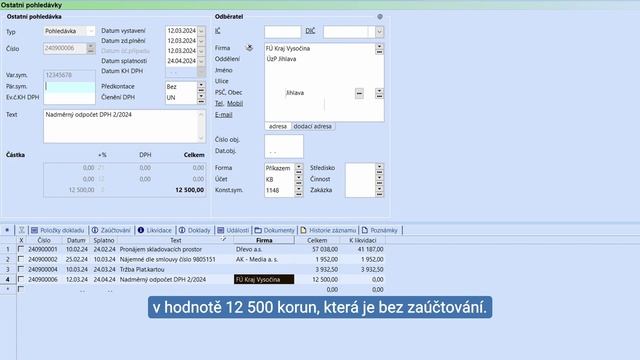The width and height of the screenshot is (640, 360).
Task: Click the Tel. link label
Action: tap(220, 104)
